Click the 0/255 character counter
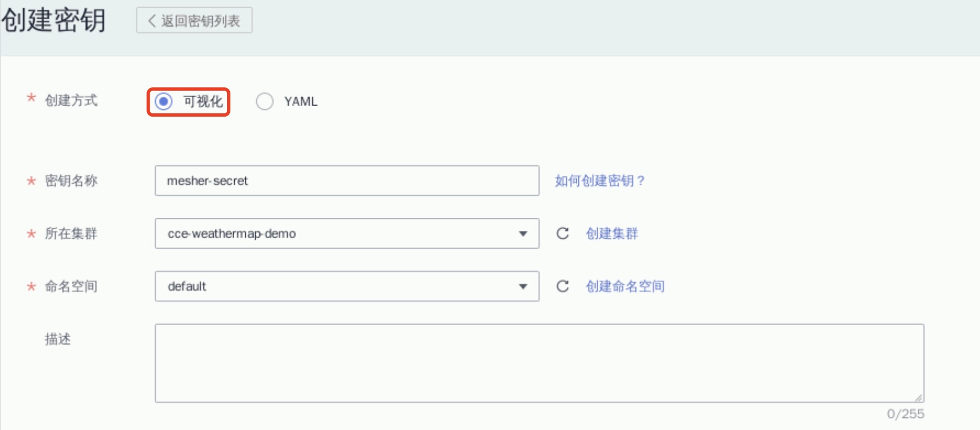Screen dimensions: 980x430 point(905,413)
